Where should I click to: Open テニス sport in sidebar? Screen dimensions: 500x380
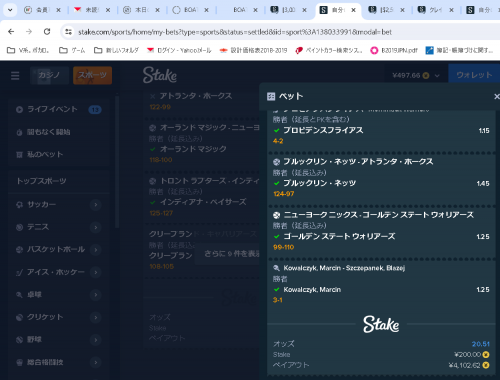(38, 227)
